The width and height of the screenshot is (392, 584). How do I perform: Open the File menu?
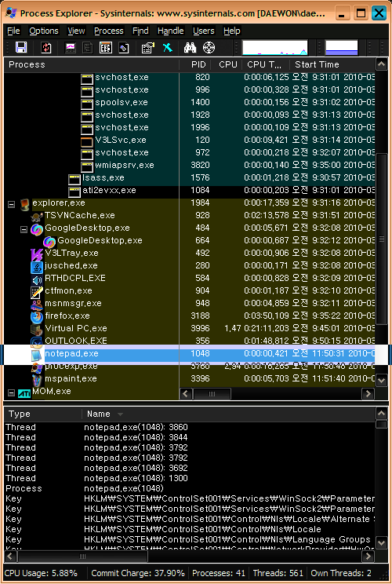[14, 31]
